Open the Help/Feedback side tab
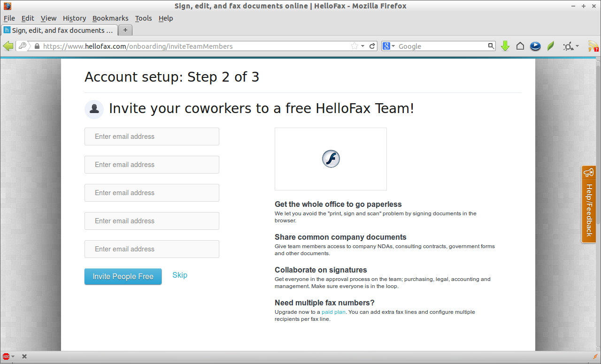Screen dimensions: 601x364 [589, 204]
